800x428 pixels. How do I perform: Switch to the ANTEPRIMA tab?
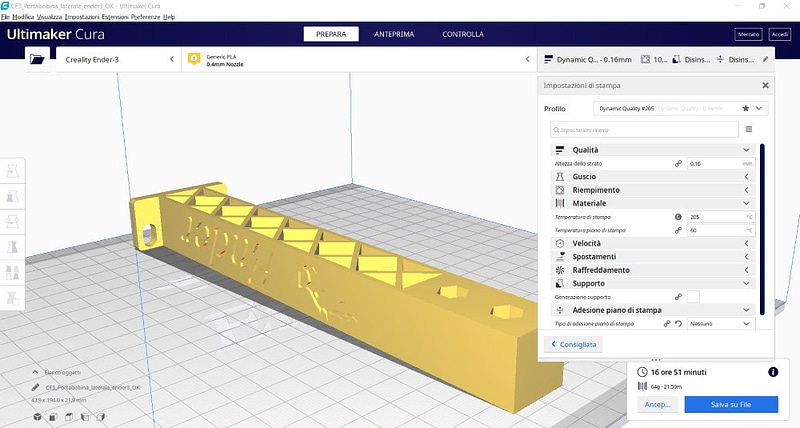394,34
